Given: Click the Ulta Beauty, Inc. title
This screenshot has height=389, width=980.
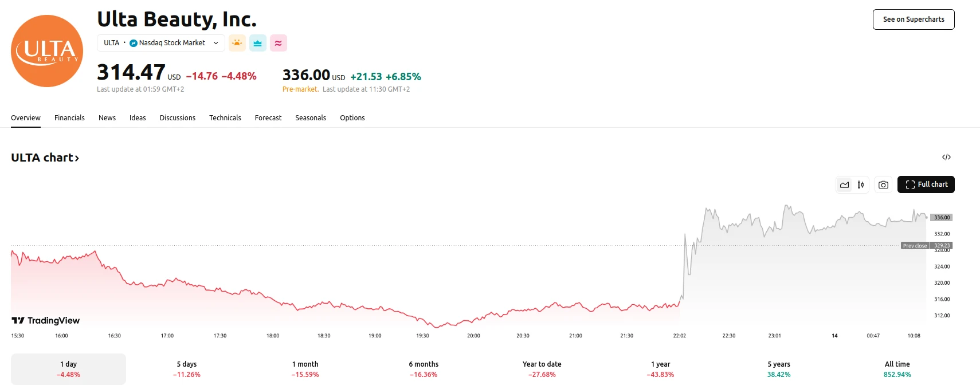Looking at the screenshot, I should pyautogui.click(x=177, y=19).
